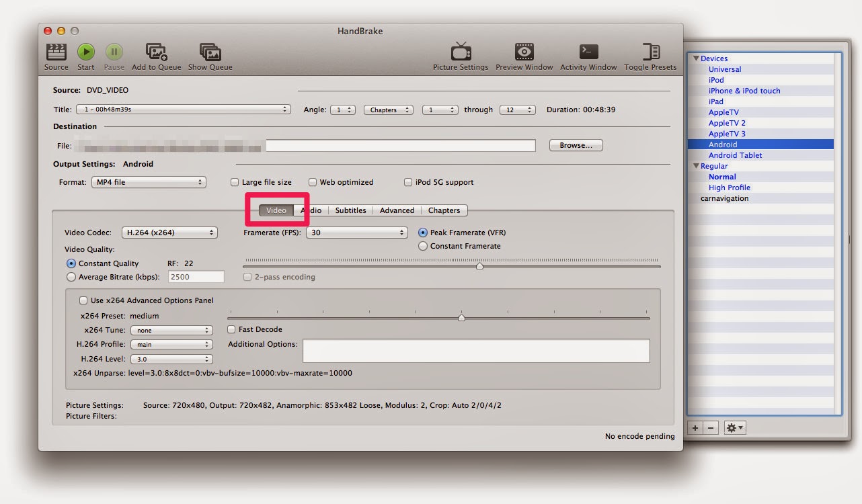Select the Android Tablet preset

(x=735, y=155)
